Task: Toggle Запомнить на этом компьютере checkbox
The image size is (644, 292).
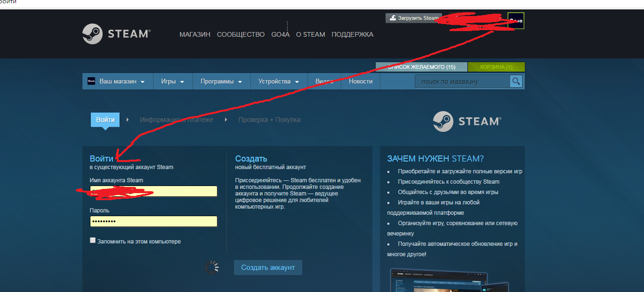Action: click(x=93, y=240)
